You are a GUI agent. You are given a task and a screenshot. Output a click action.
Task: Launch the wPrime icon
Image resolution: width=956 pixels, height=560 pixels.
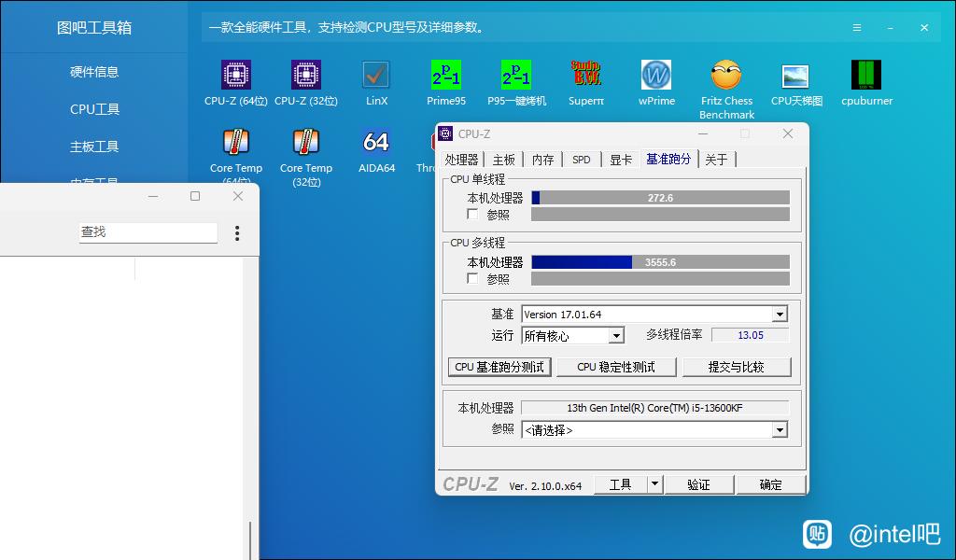point(656,75)
